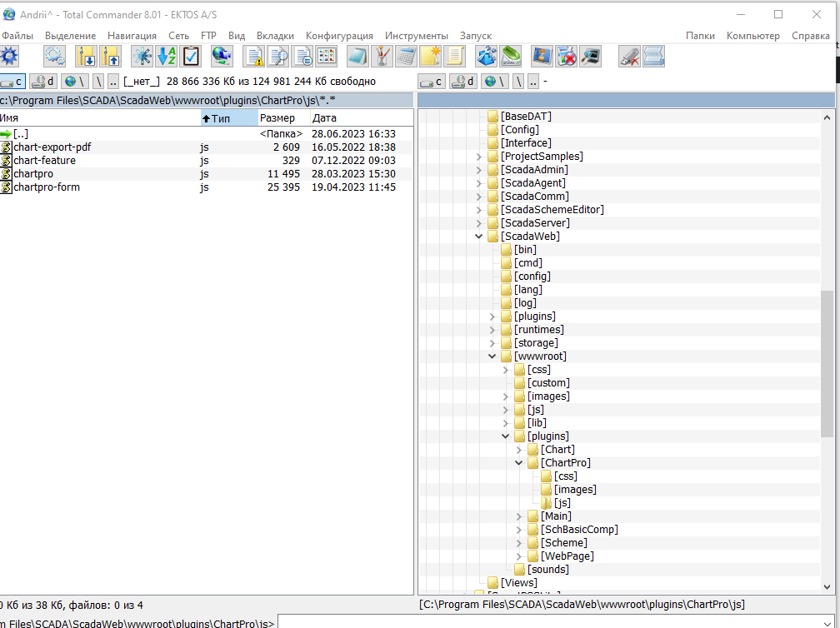
Task: Open the Конфигурация menu
Action: 339,36
